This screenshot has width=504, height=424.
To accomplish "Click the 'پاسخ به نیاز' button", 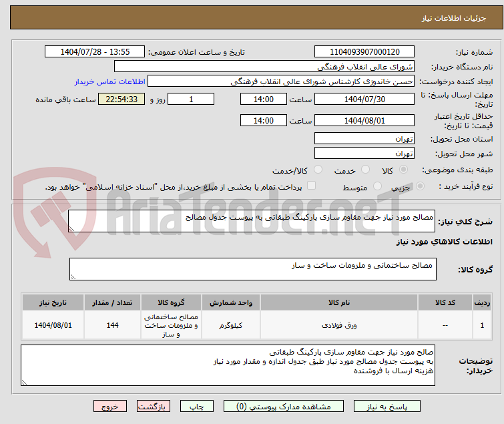I will (x=387, y=407).
